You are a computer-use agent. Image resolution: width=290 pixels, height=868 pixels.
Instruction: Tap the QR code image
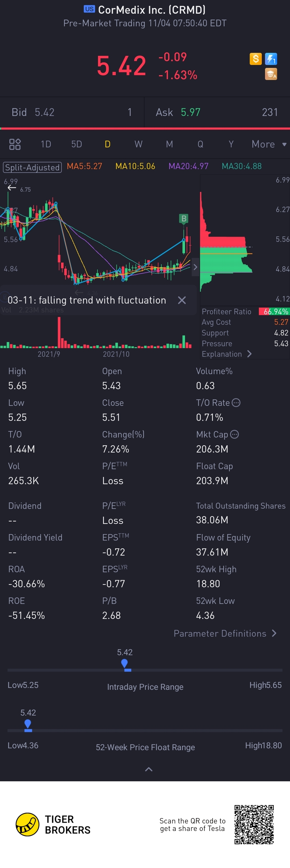254,825
